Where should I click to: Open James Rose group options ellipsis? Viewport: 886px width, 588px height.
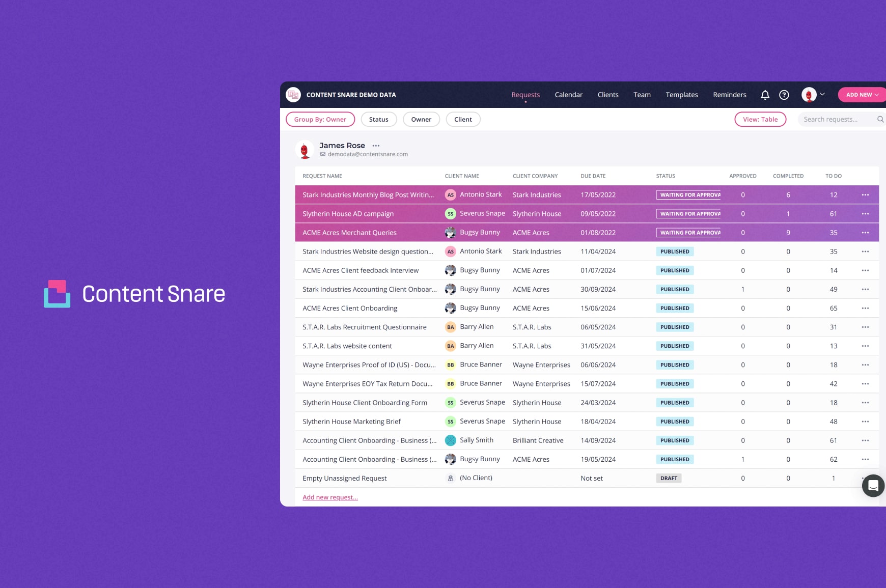pyautogui.click(x=376, y=146)
